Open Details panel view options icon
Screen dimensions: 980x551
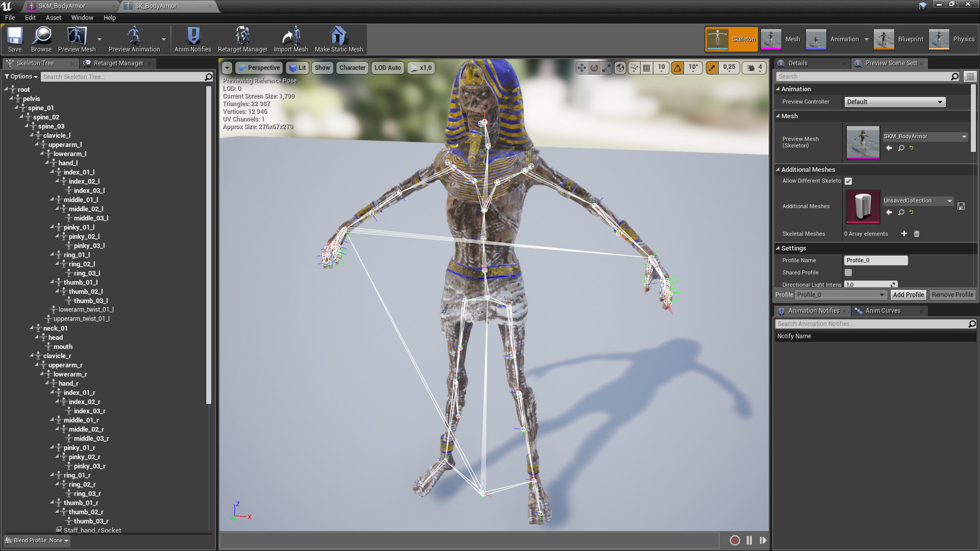coord(970,77)
